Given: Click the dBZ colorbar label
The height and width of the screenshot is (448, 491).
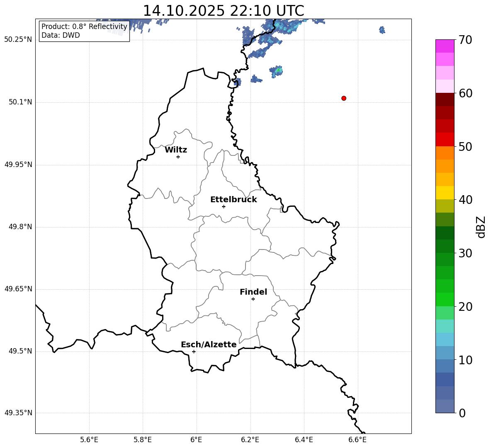Looking at the screenshot, I should [x=481, y=227].
